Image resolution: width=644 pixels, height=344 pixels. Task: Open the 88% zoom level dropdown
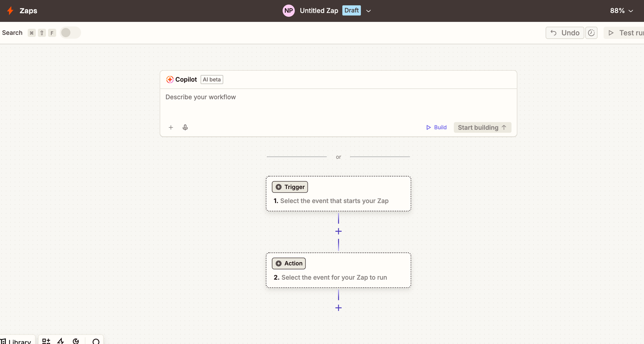tap(621, 11)
